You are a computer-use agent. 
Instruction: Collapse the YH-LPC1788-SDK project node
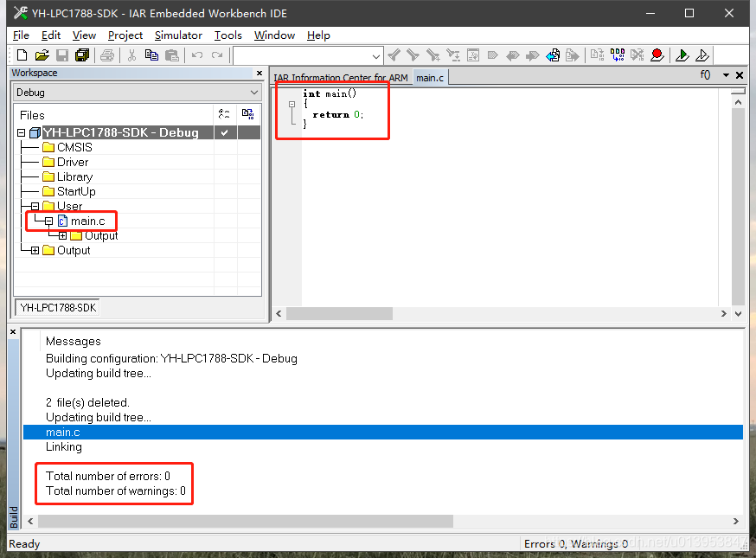coord(22,132)
